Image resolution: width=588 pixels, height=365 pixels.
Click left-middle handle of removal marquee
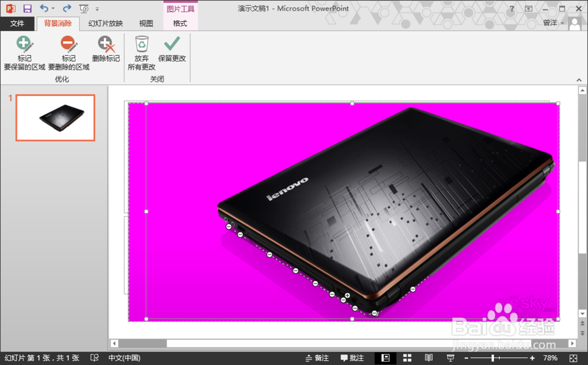click(x=146, y=211)
